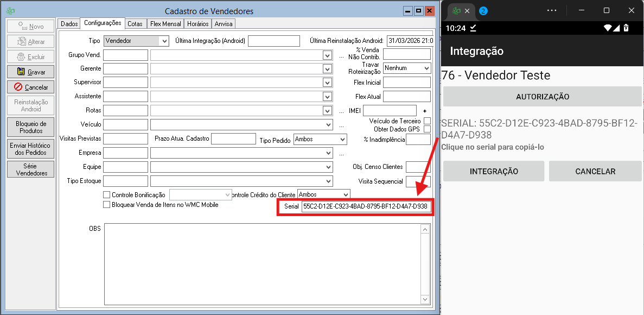Open the Tipo dropdown showing Vendedor

pos(164,41)
